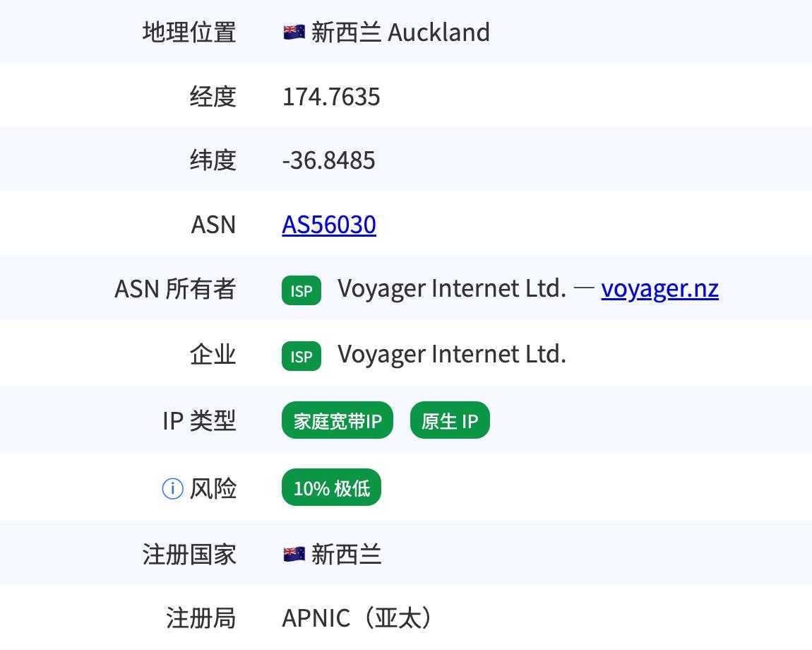Image resolution: width=812 pixels, height=650 pixels.
Task: Click the ISP badge in ASN 所有者 row
Action: [301, 291]
